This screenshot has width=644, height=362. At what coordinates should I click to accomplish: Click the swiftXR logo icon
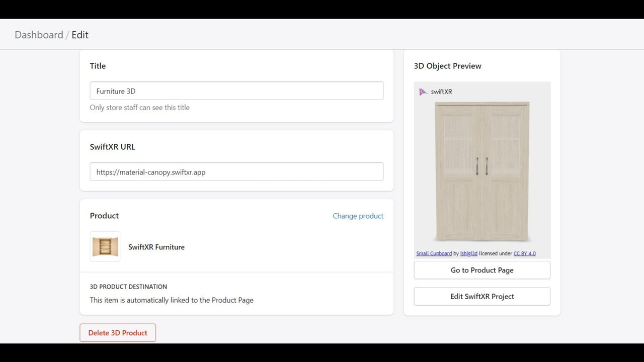[x=423, y=92]
